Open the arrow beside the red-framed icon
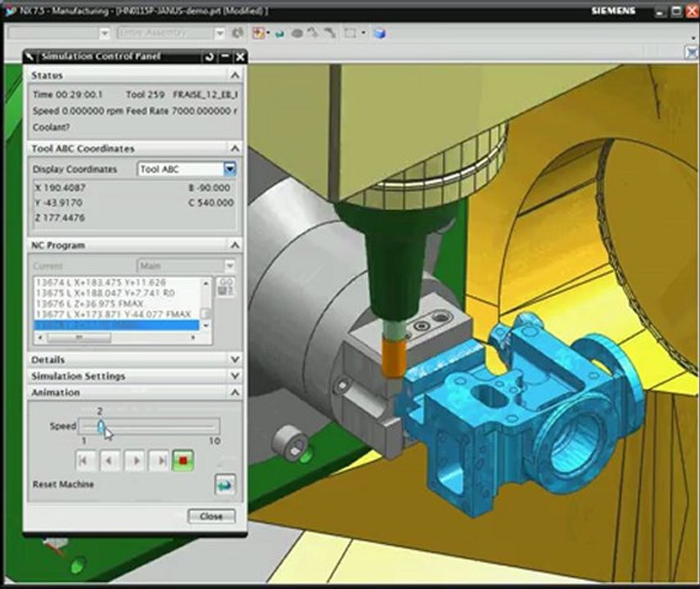The image size is (700, 589). point(268,33)
